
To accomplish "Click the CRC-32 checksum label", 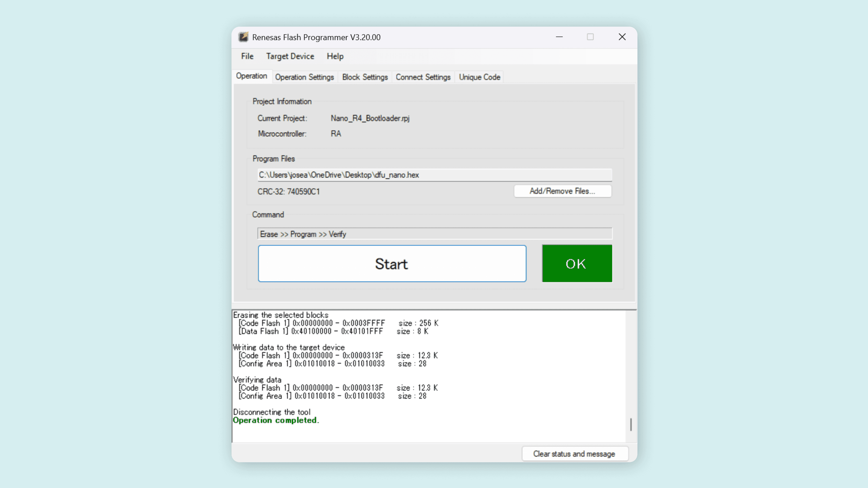I will (288, 191).
